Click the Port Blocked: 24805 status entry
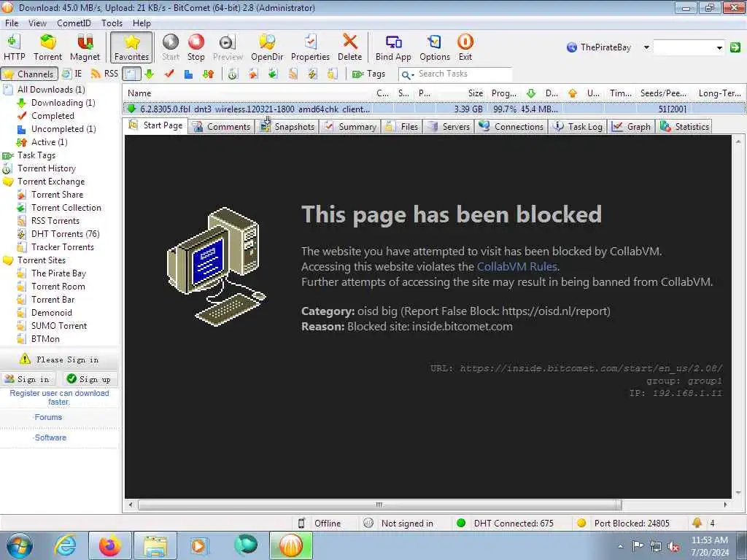Image resolution: width=747 pixels, height=560 pixels. [x=623, y=524]
